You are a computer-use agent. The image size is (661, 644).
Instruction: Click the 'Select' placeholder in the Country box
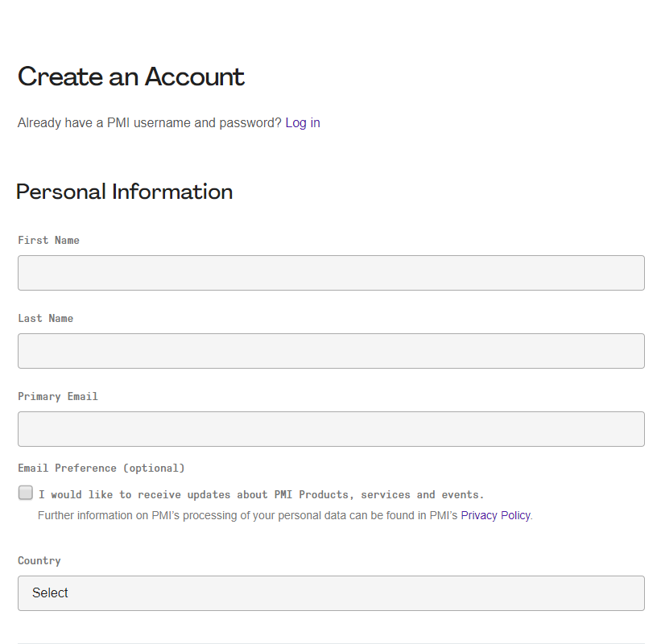[50, 593]
